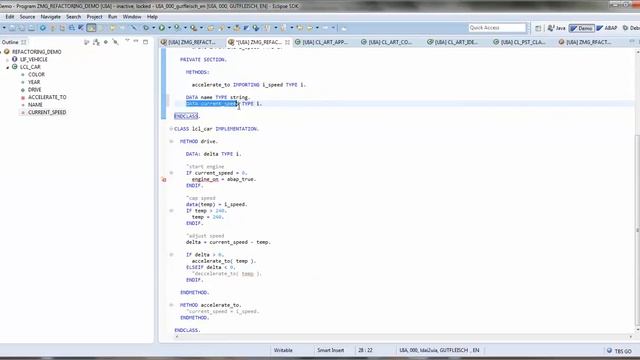Click the 28 : 22 cursor position indicator
This screenshot has height=360, width=640.
[x=365, y=350]
